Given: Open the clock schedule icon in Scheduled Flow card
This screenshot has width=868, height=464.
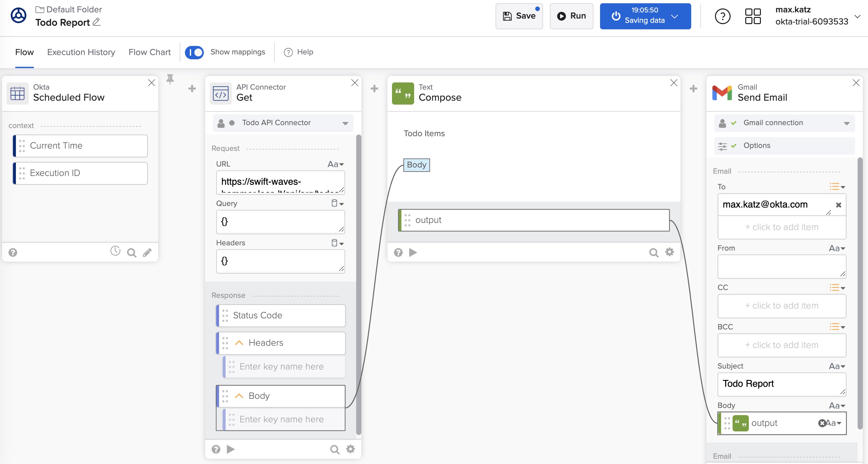Looking at the screenshot, I should tap(115, 251).
